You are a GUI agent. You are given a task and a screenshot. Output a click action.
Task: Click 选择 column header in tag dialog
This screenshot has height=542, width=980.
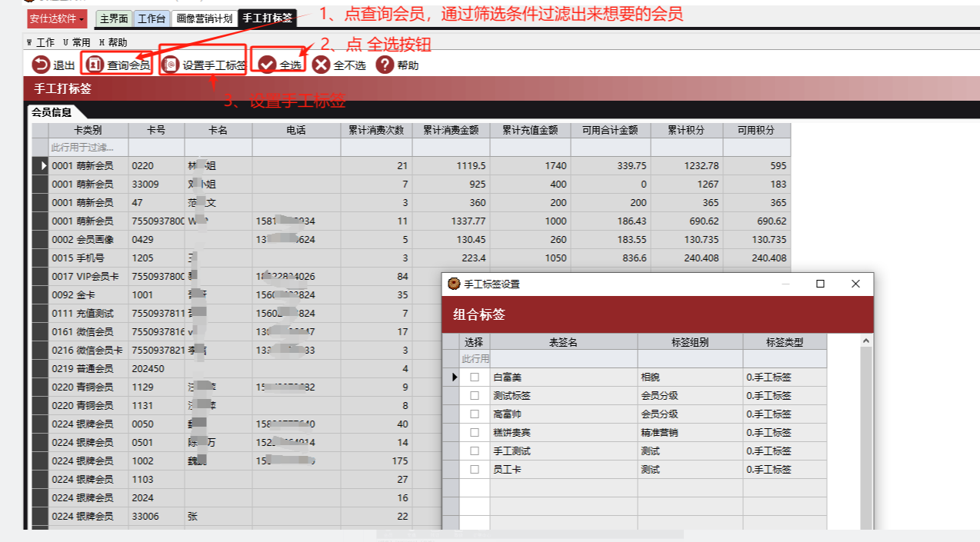[475, 341]
